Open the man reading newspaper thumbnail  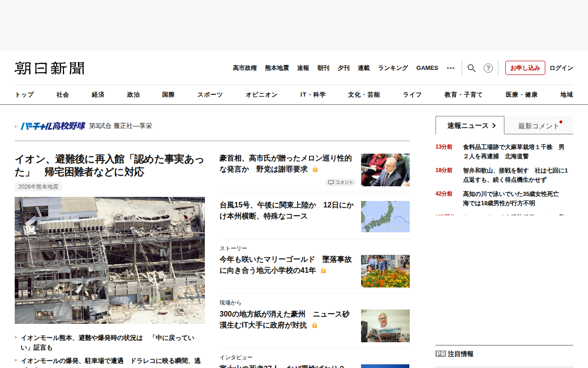(385, 326)
